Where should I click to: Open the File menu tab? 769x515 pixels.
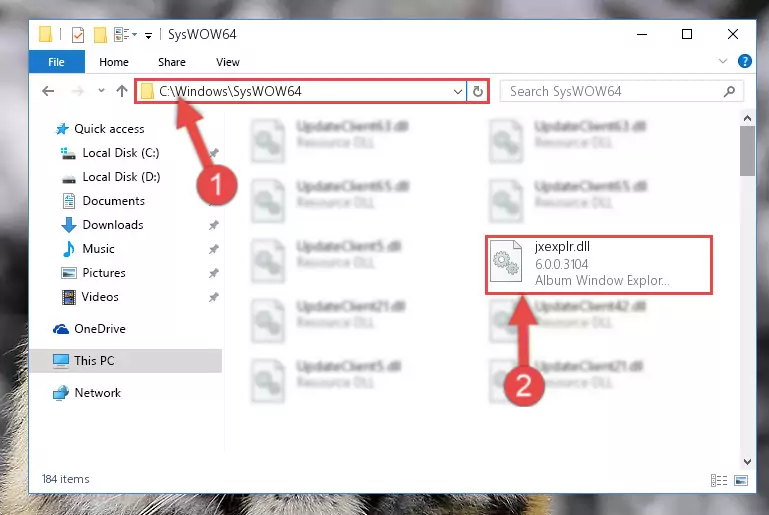click(56, 62)
